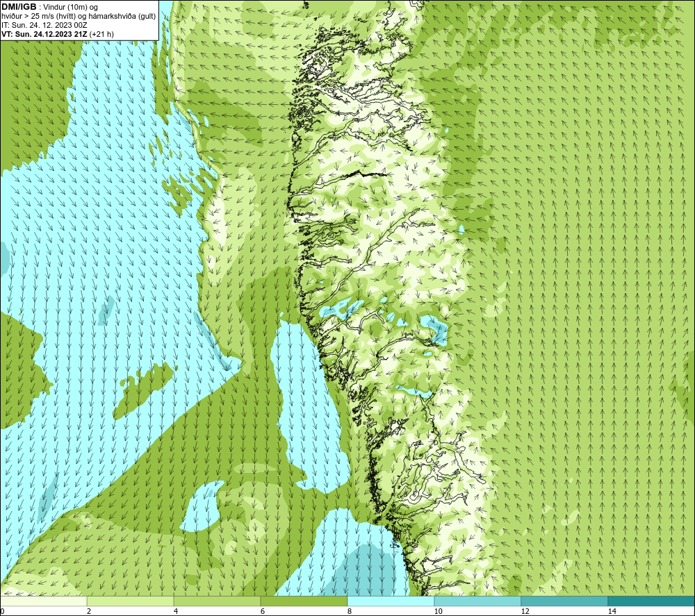Click the legend label '10'
This screenshot has height=616, width=695.
pyautogui.click(x=438, y=611)
